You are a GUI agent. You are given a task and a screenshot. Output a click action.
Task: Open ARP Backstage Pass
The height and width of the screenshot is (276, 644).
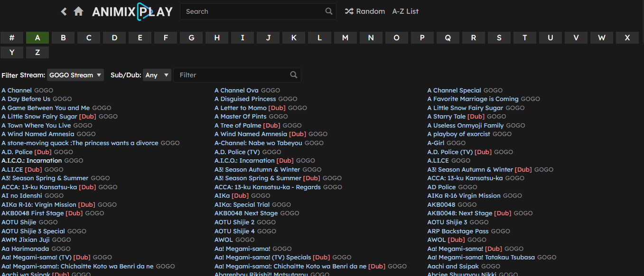(457, 231)
